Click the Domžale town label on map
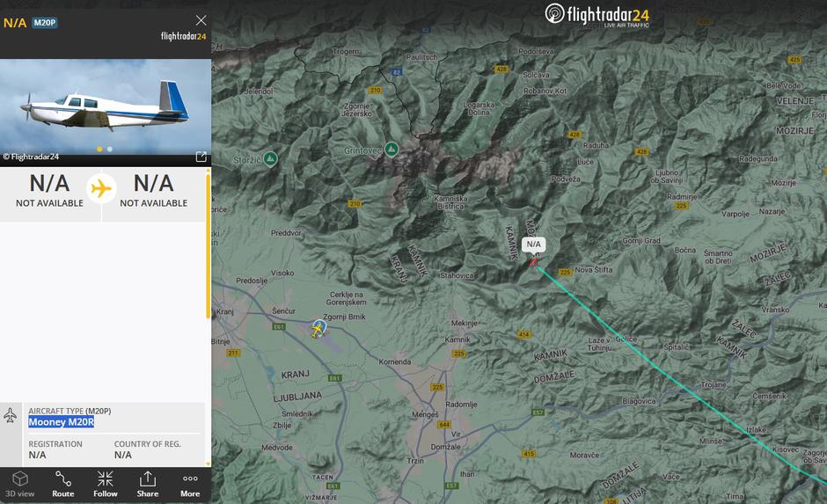This screenshot has height=504, width=827. coord(446,447)
